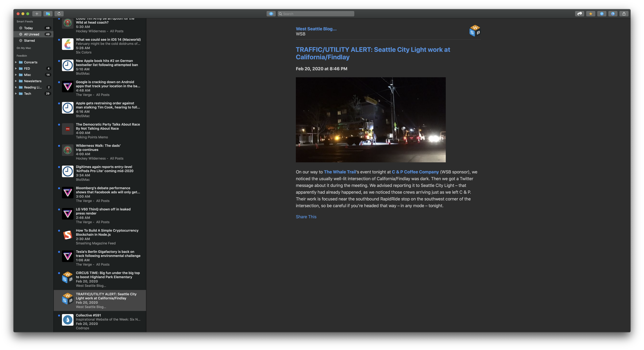This screenshot has height=350, width=644.
Task: Open 'The Democratic Party Talks About Race' article
Action: point(100,131)
